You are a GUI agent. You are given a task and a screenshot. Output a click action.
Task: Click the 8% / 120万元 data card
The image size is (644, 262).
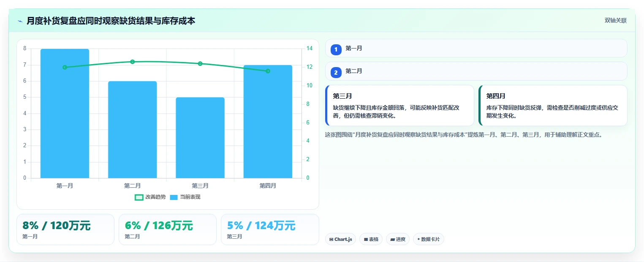(65, 230)
